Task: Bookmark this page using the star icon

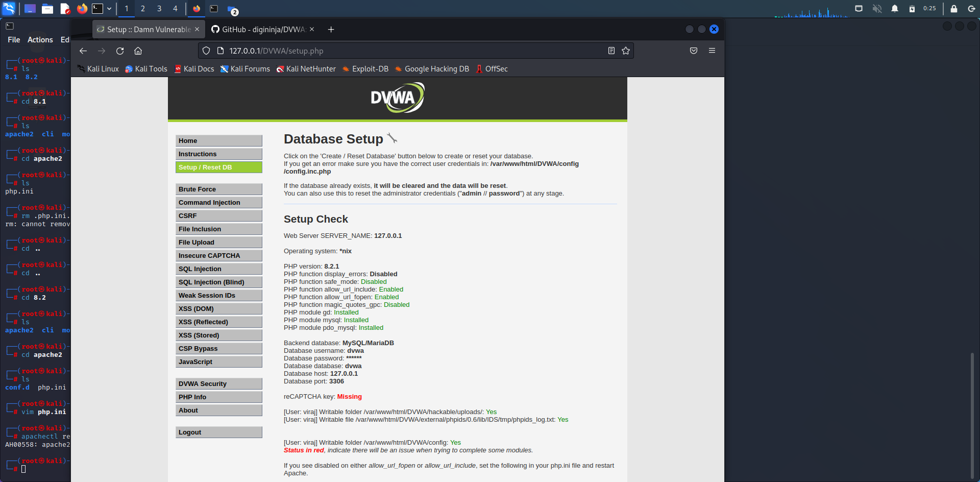Action: tap(626, 51)
